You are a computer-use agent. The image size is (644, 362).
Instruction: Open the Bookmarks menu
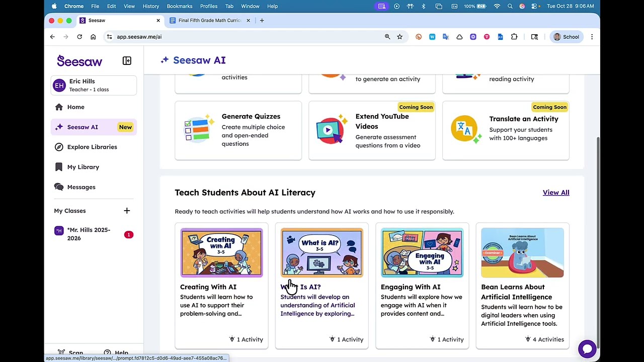click(180, 6)
